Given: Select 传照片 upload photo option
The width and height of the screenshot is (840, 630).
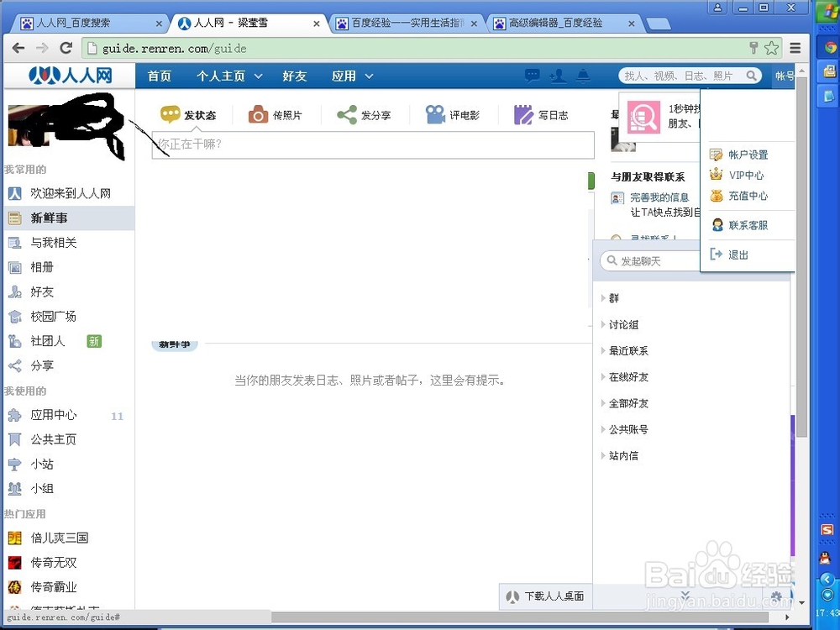Looking at the screenshot, I should [276, 114].
